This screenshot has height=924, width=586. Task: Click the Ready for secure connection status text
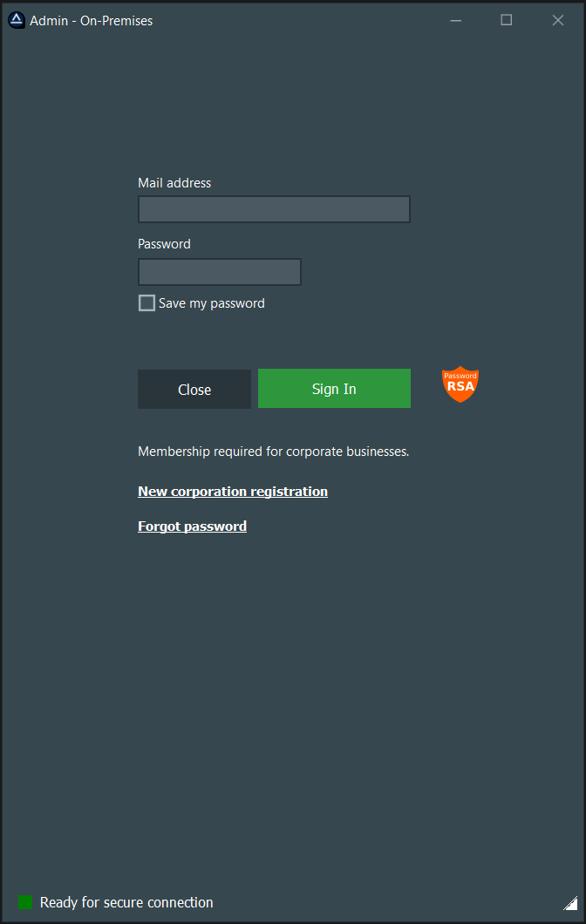pyautogui.click(x=126, y=901)
